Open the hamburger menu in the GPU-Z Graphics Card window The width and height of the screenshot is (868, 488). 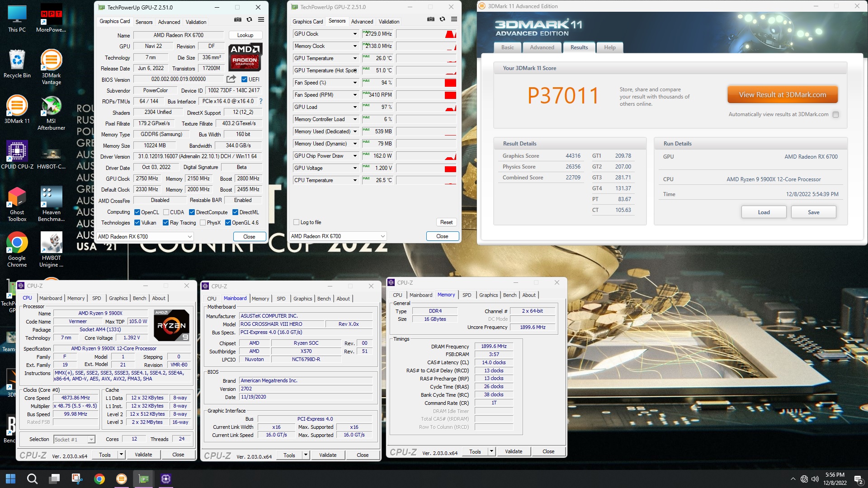tap(261, 19)
